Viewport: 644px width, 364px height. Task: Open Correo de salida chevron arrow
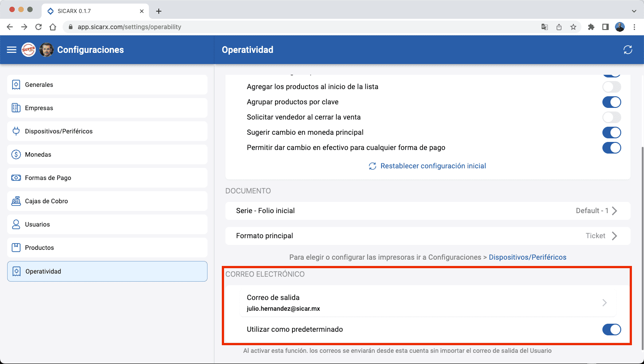coord(605,303)
